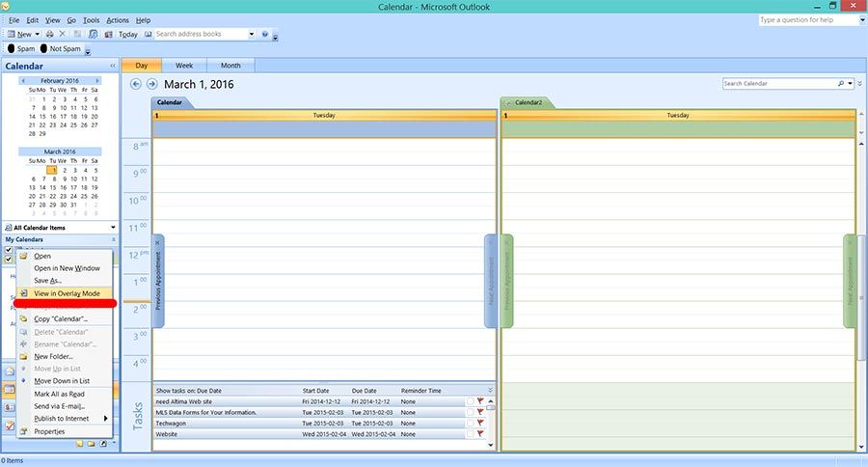Open the Tools menu

92,20
